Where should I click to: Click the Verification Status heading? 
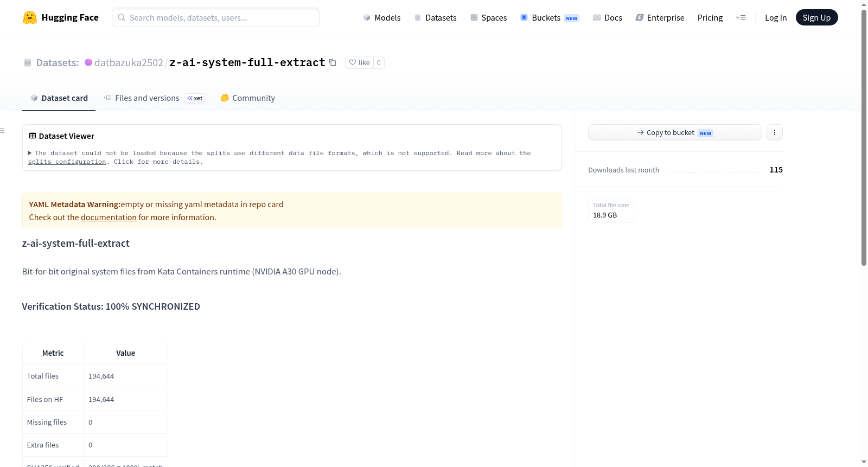point(111,306)
